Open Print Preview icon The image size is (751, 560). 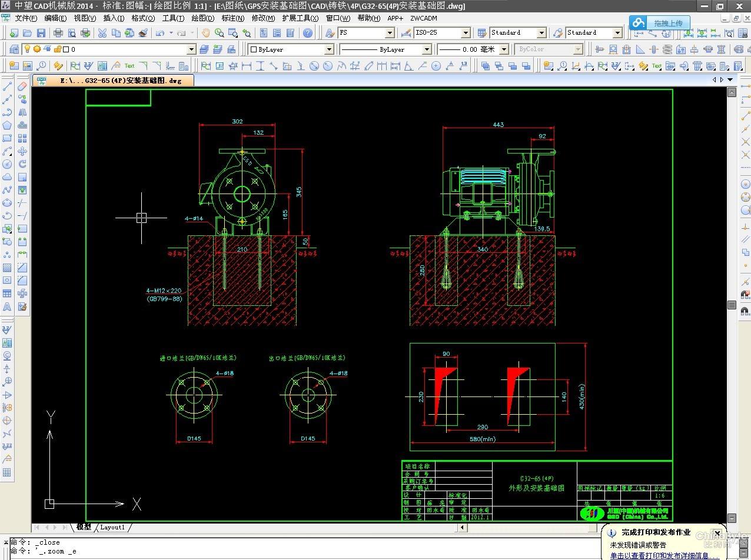pos(72,33)
